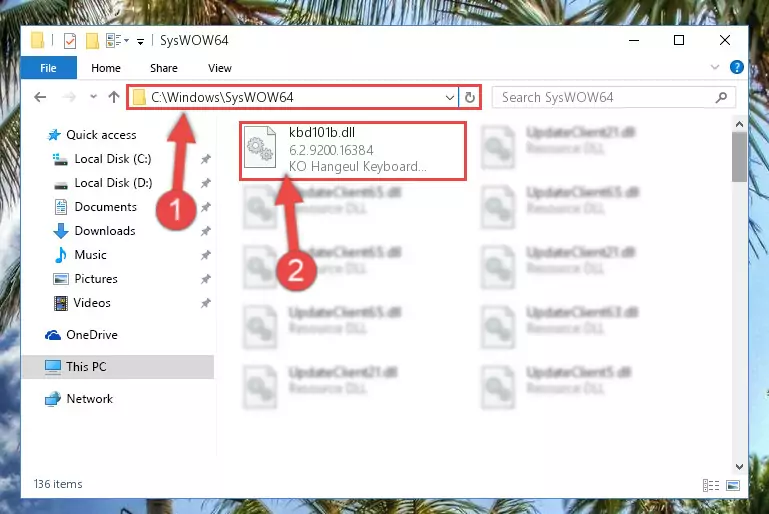Switch to the Share ribbon tab
Image resolution: width=769 pixels, height=514 pixels.
pyautogui.click(x=164, y=68)
